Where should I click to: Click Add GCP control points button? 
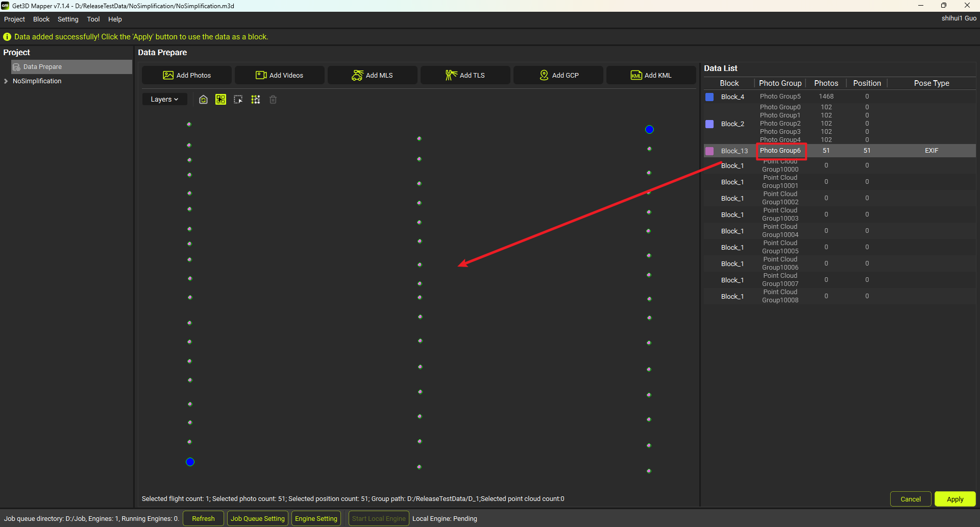point(558,75)
